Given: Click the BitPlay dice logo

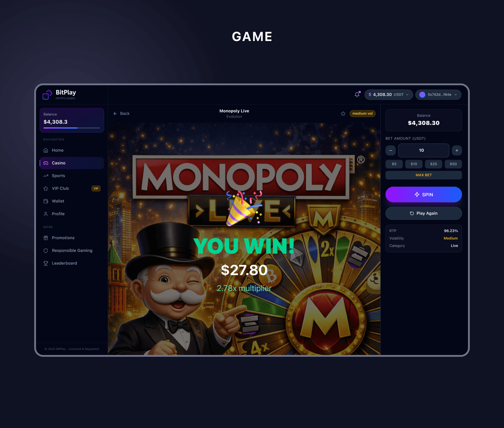Looking at the screenshot, I should point(47,95).
